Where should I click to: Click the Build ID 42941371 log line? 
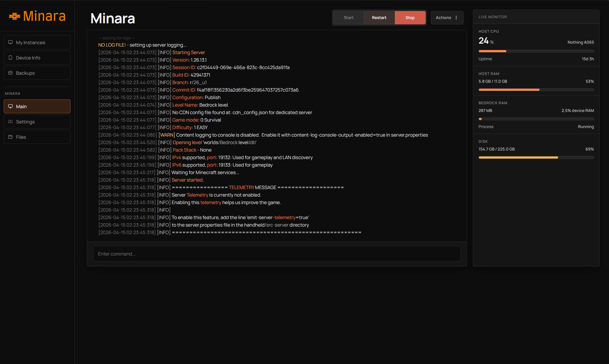[154, 75]
